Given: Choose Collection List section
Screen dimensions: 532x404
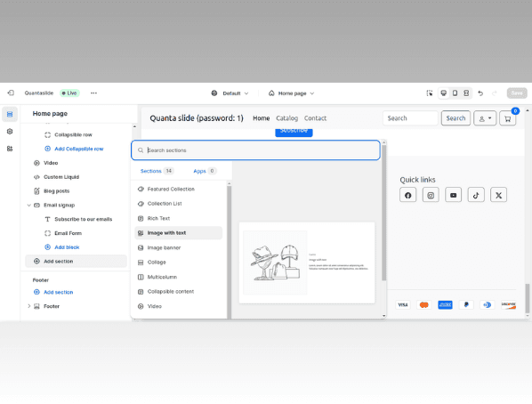Looking at the screenshot, I should pos(179,204).
